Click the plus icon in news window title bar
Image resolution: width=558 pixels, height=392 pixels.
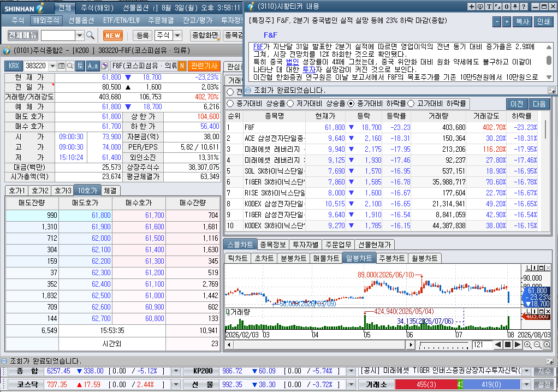pos(471,7)
